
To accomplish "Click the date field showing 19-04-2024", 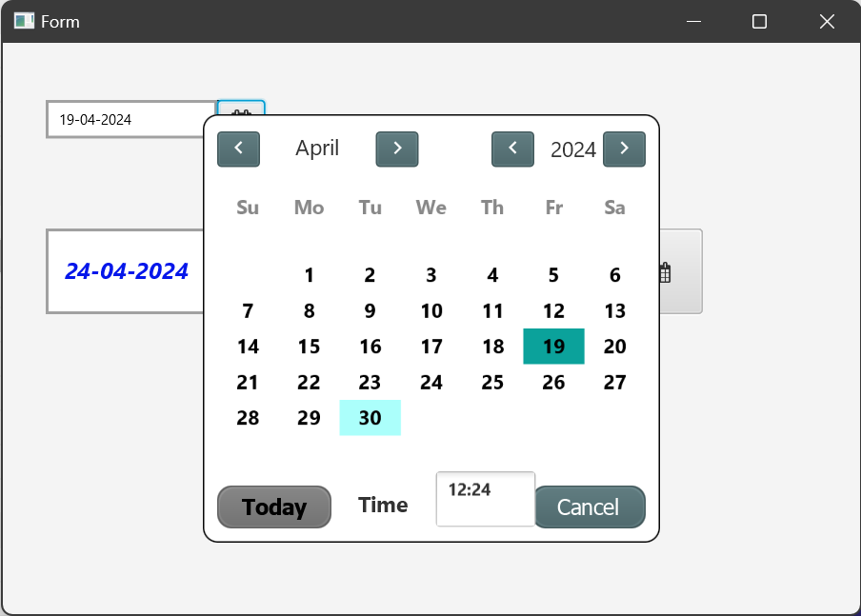I will click(131, 120).
